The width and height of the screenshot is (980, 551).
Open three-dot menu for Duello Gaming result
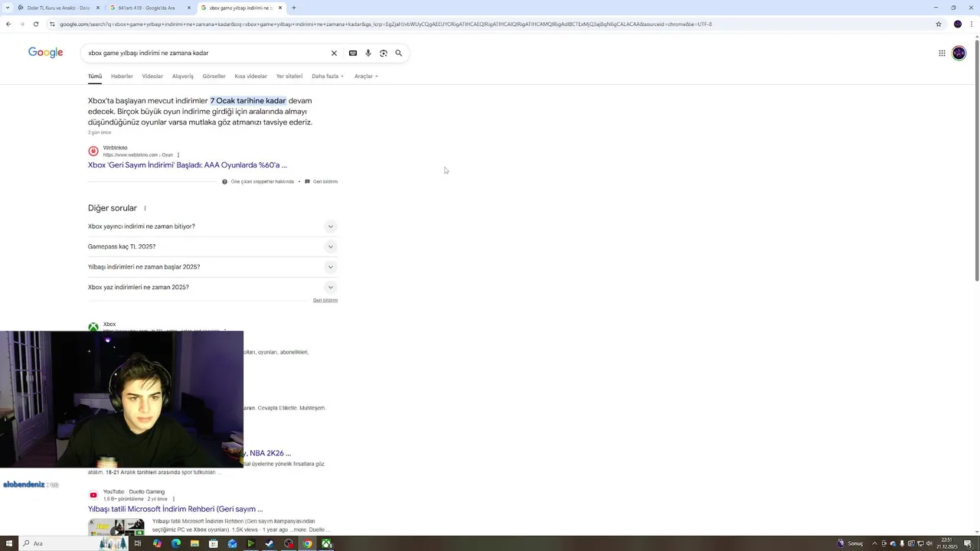click(174, 499)
